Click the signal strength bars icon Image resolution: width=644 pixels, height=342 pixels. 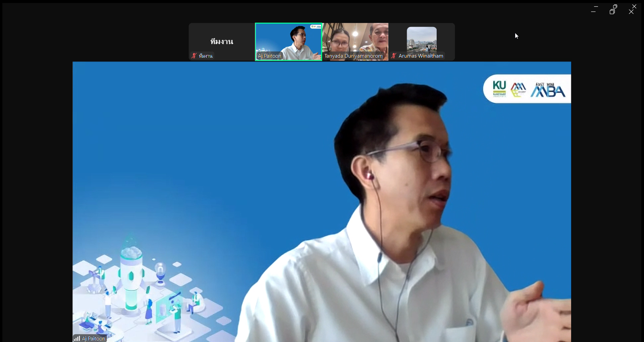(77, 338)
